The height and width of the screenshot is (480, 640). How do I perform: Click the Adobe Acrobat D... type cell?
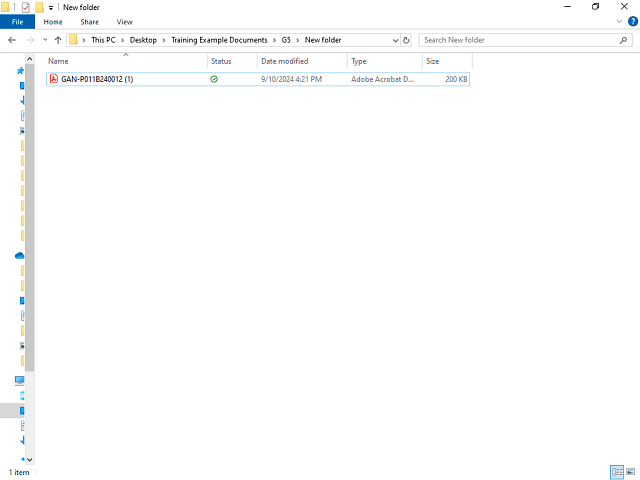pyautogui.click(x=382, y=79)
